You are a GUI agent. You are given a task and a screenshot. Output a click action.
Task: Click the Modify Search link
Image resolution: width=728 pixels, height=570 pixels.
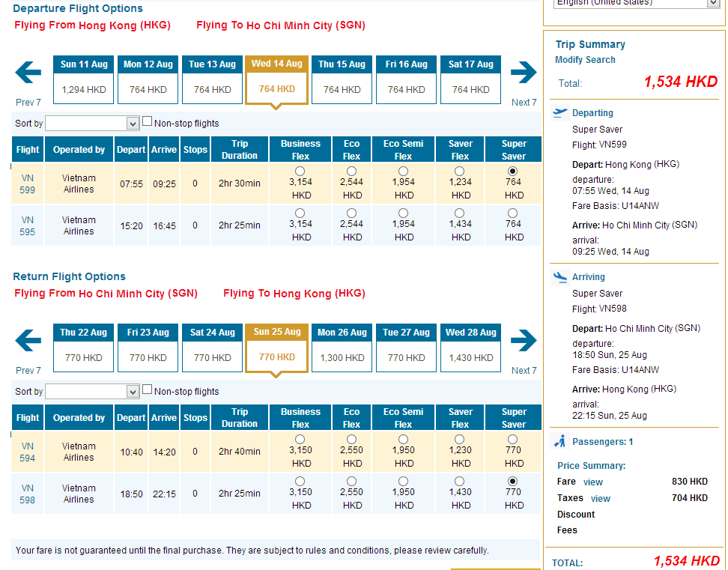[585, 60]
